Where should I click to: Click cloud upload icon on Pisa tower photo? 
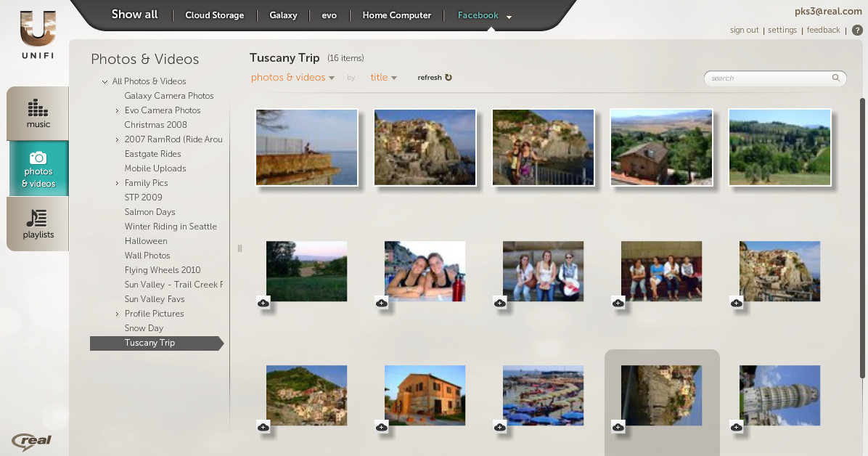pos(737,427)
